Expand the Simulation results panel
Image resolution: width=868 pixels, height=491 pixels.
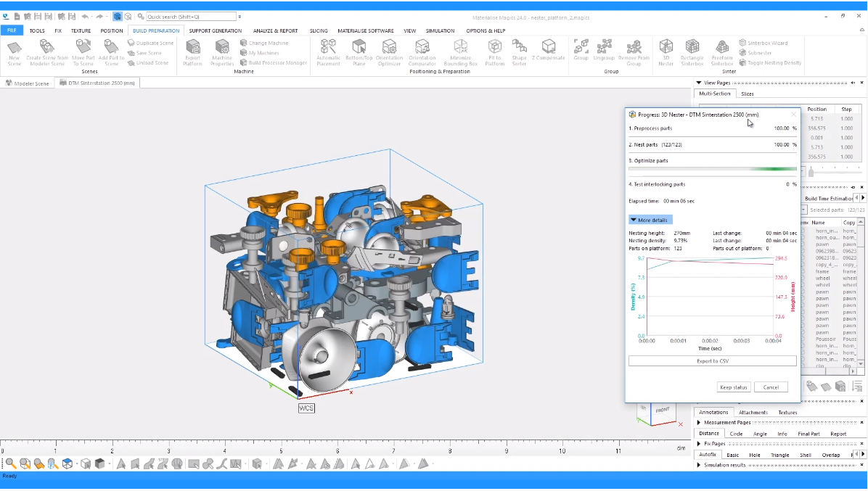699,465
